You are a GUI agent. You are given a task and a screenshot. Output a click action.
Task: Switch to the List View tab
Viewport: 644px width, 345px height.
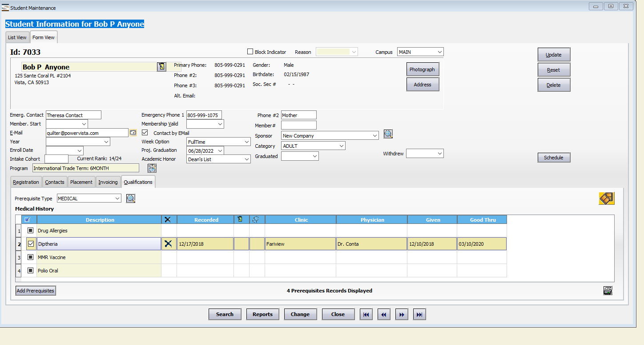(x=17, y=37)
